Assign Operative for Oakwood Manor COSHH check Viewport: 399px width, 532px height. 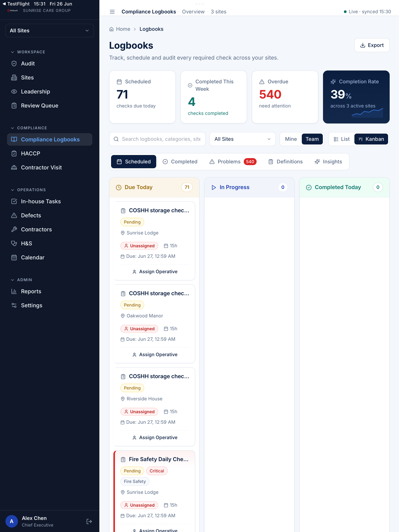click(x=155, y=355)
